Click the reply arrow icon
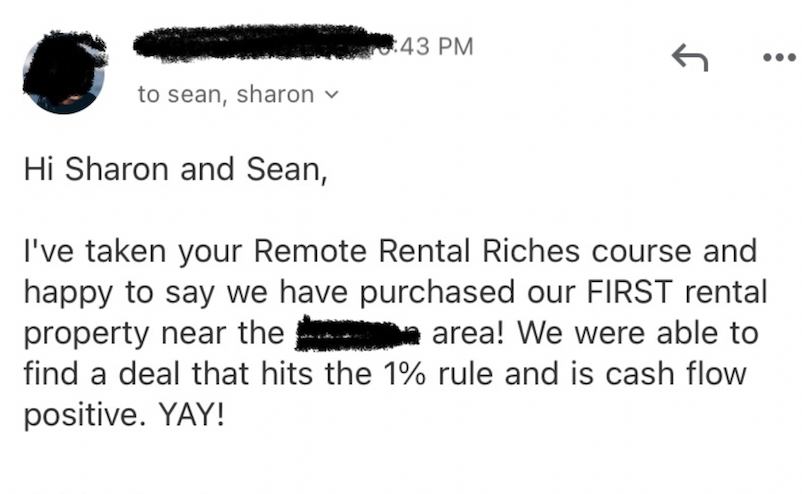Image resolution: width=802 pixels, height=494 pixels. [690, 57]
